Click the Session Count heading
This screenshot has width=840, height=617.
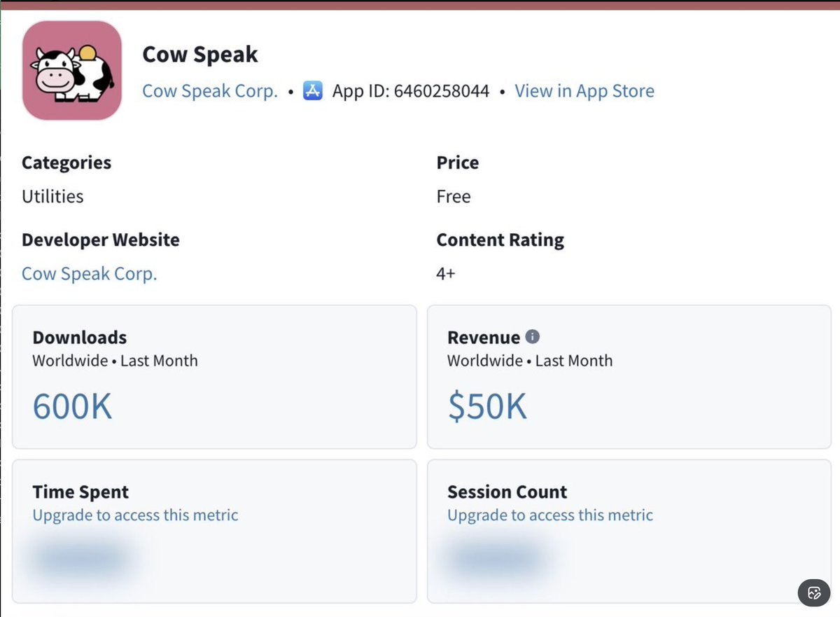(507, 492)
